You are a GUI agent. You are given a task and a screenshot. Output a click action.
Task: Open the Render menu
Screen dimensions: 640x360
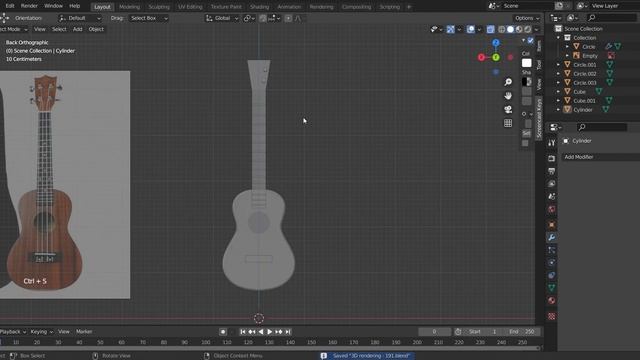(x=29, y=6)
